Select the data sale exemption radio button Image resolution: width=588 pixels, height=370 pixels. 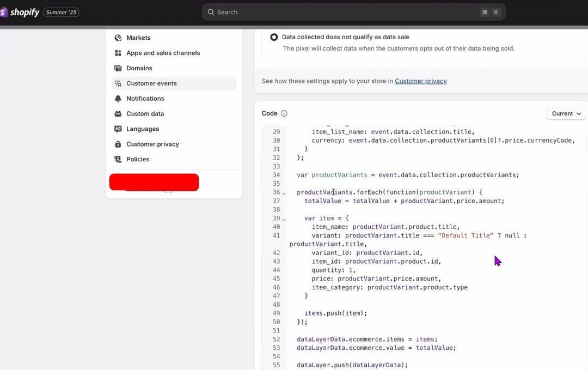[274, 37]
